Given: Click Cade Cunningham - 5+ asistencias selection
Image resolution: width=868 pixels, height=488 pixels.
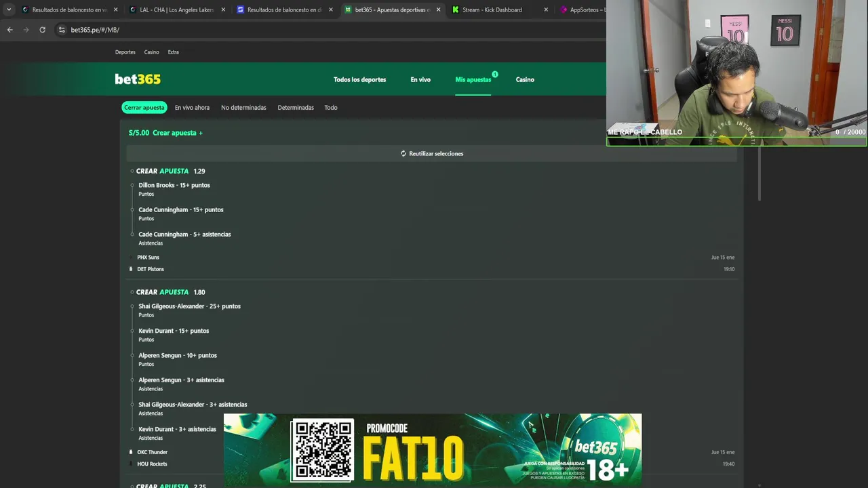Looking at the screenshot, I should [184, 235].
